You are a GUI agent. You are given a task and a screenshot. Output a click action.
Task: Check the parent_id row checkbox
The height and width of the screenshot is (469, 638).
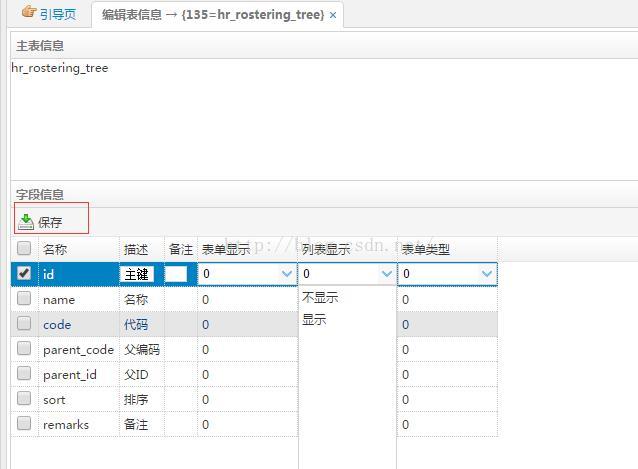(x=24, y=373)
